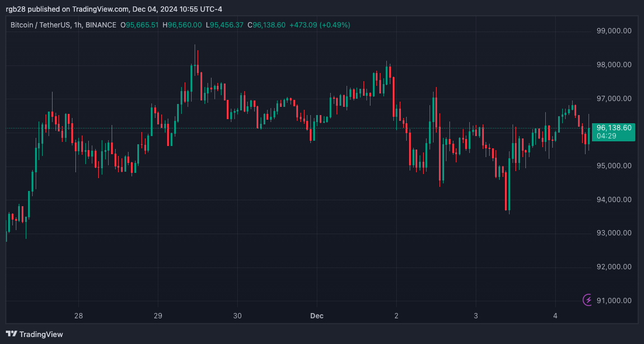Click the green percentage change (+0.49%)
This screenshot has height=344, width=644.
click(x=335, y=25)
